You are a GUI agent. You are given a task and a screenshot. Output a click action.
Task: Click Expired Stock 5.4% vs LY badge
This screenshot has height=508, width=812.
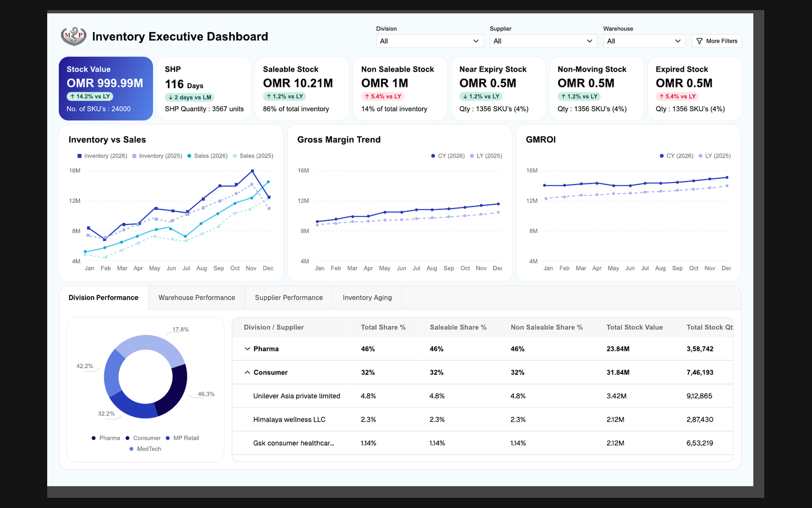677,97
